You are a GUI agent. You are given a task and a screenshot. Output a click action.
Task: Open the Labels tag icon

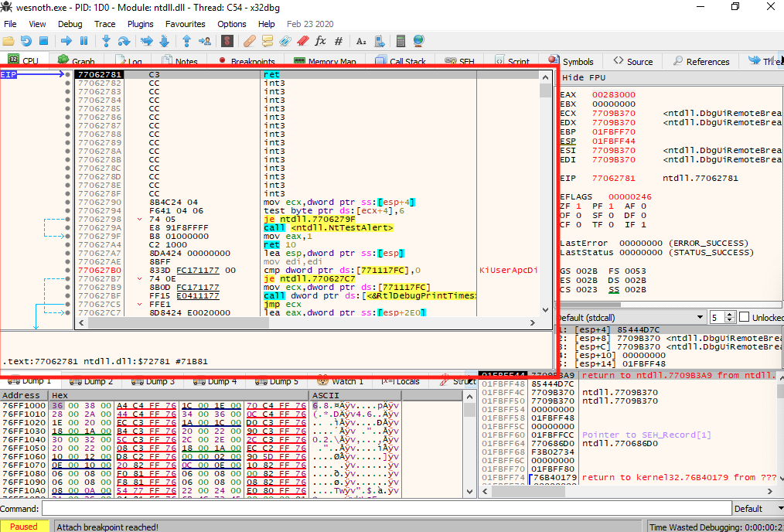285,41
